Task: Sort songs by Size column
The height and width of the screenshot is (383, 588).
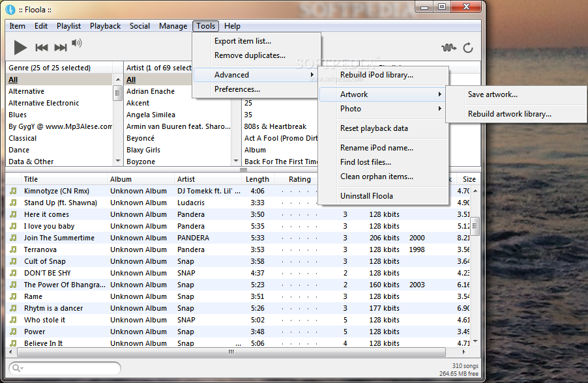Action: click(469, 179)
